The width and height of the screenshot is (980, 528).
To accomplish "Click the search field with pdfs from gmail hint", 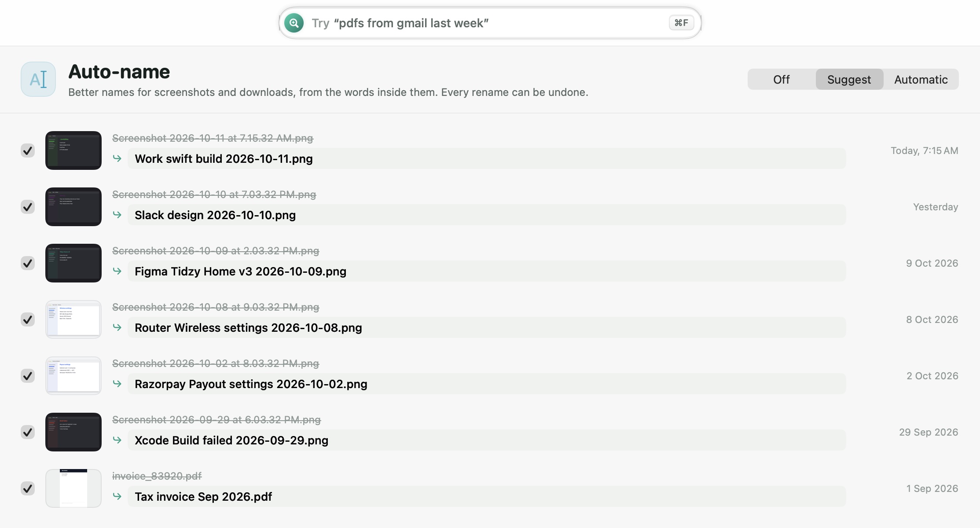I will 490,23.
